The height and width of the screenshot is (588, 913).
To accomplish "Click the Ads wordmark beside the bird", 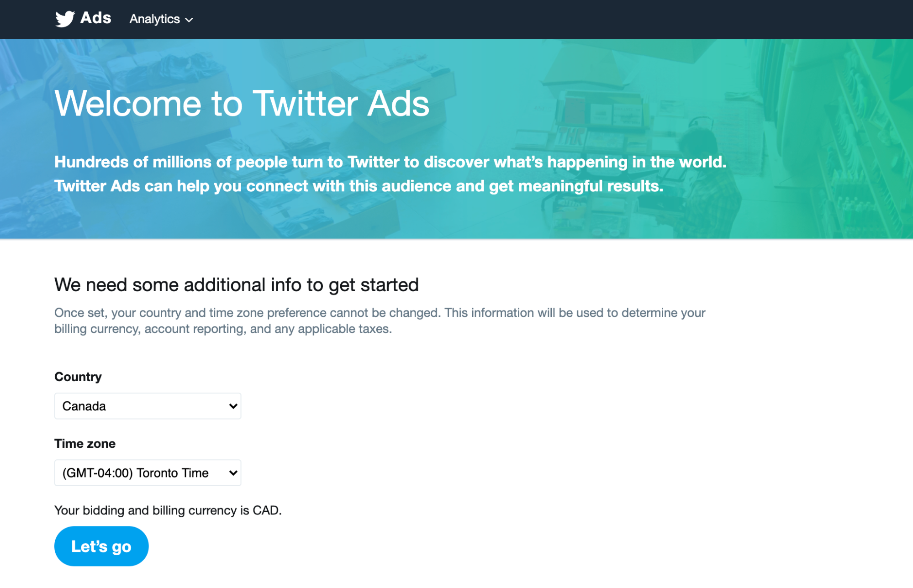I will pyautogui.click(x=95, y=18).
